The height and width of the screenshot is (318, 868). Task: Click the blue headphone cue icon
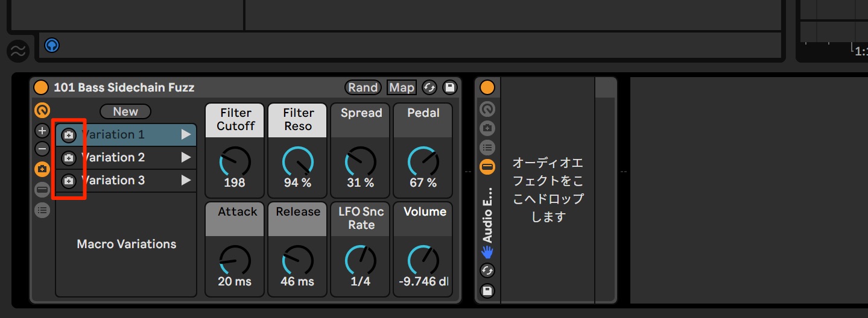tap(52, 45)
